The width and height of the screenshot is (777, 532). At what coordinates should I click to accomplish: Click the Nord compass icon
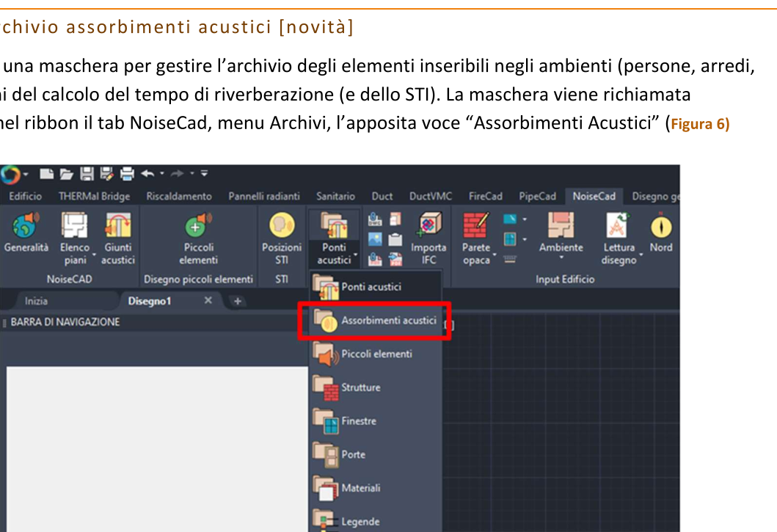tap(661, 227)
